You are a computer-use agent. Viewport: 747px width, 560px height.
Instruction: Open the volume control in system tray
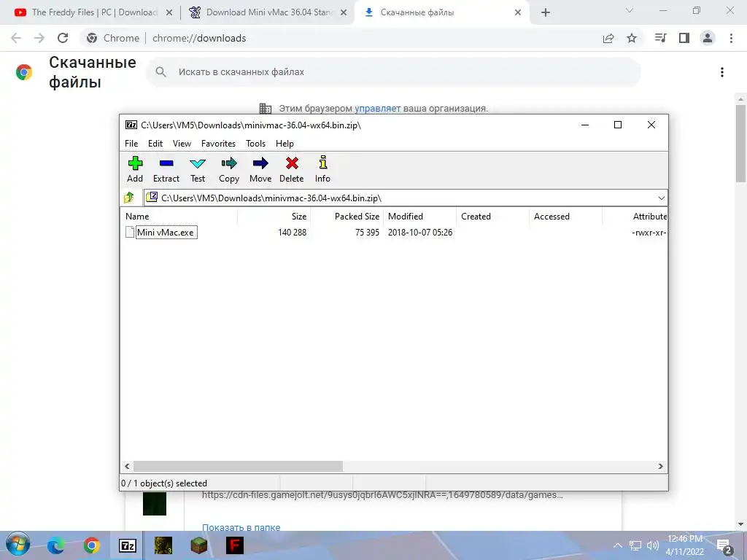pyautogui.click(x=653, y=545)
